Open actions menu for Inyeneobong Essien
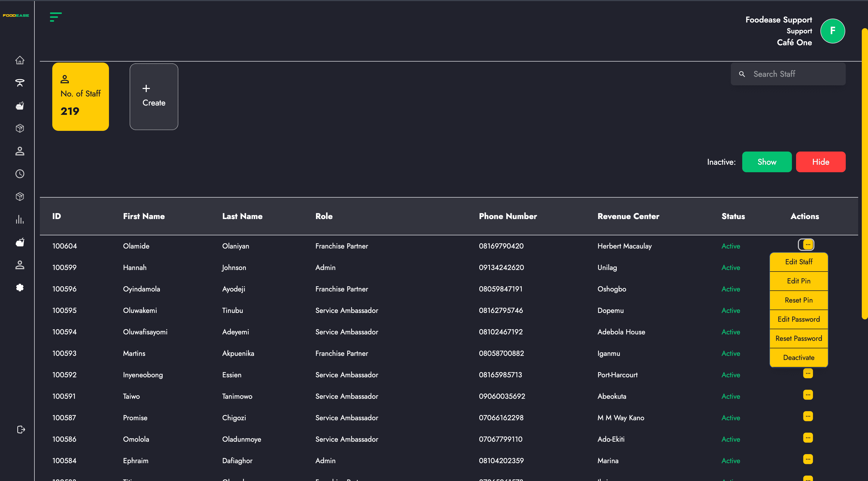868x481 pixels. (808, 374)
